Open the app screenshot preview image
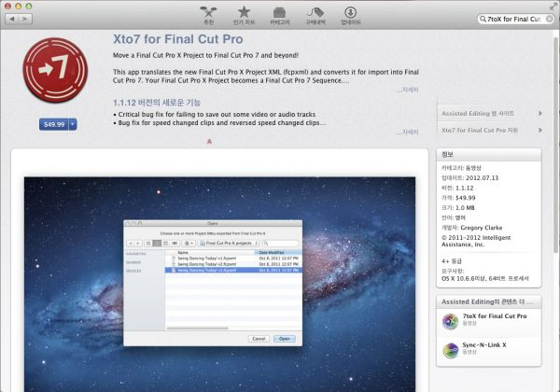This screenshot has width=560, height=392. 219,284
